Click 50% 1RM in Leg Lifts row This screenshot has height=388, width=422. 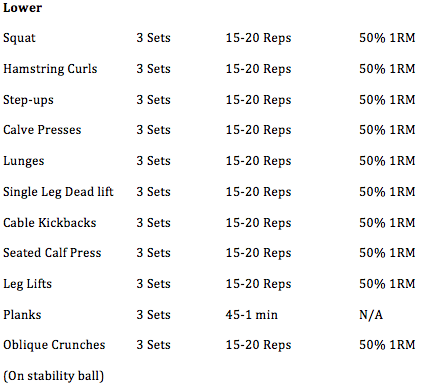(x=387, y=284)
